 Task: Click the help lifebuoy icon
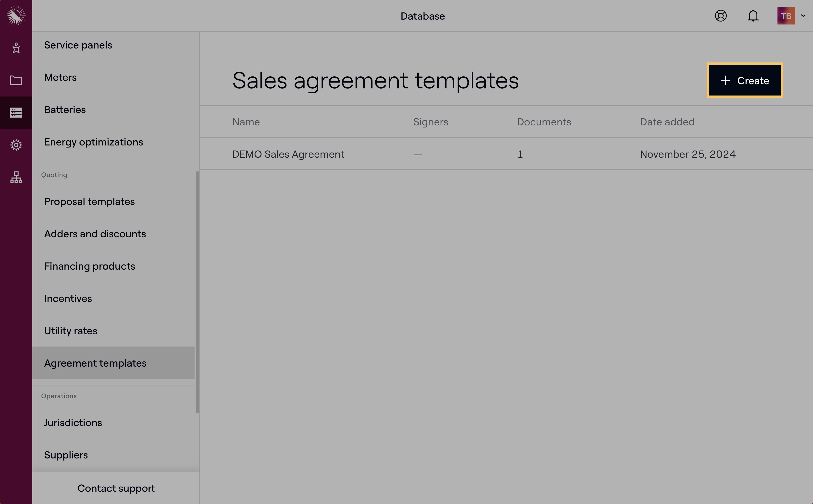pos(721,16)
